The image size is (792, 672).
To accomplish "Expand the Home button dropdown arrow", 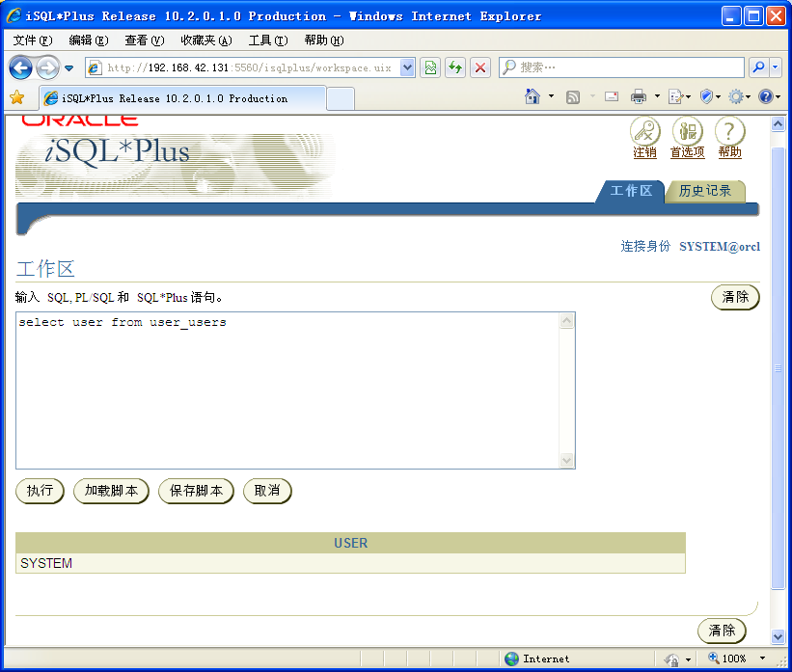I will click(x=551, y=95).
